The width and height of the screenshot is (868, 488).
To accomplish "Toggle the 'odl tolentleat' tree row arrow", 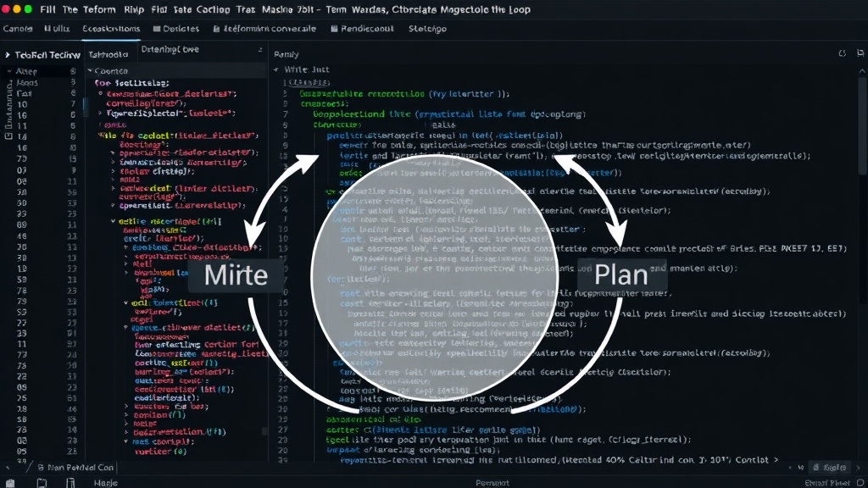I will 126,303.
